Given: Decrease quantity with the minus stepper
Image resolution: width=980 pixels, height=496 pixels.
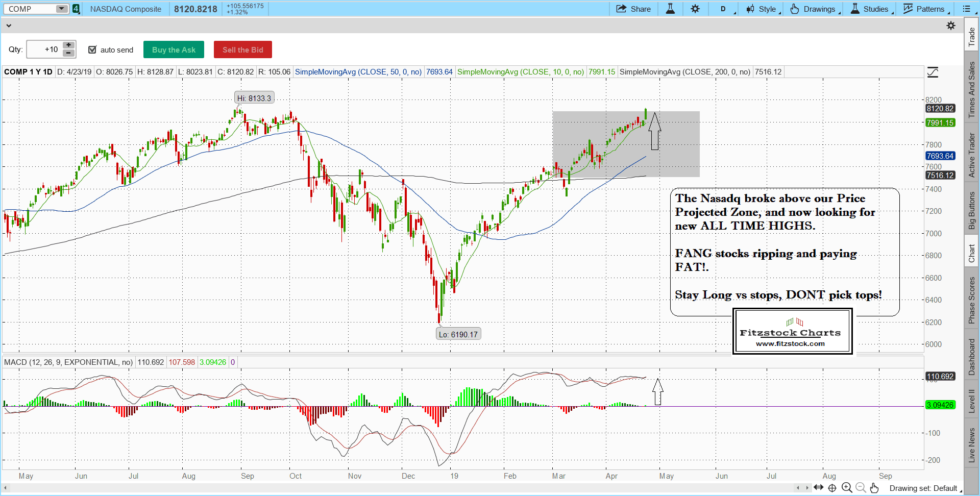Looking at the screenshot, I should [x=68, y=53].
